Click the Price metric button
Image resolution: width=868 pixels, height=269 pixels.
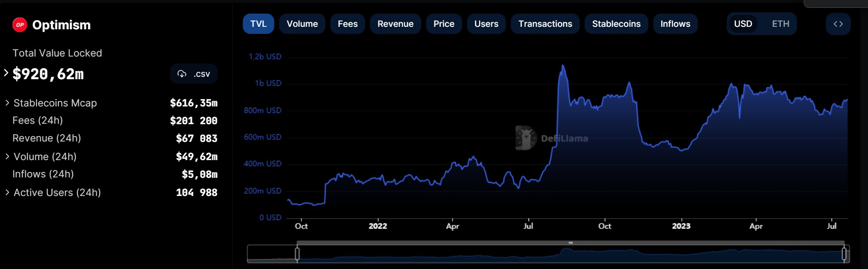(x=443, y=24)
